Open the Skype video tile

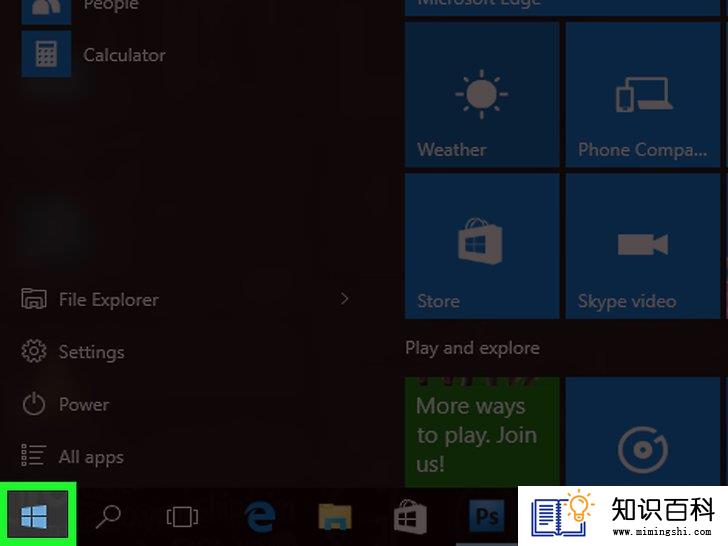(x=643, y=246)
